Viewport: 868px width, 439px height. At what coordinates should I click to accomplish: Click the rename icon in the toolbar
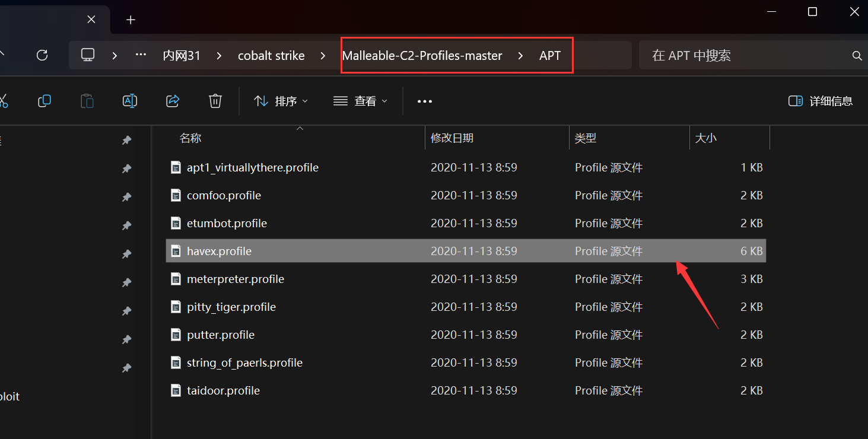point(130,101)
